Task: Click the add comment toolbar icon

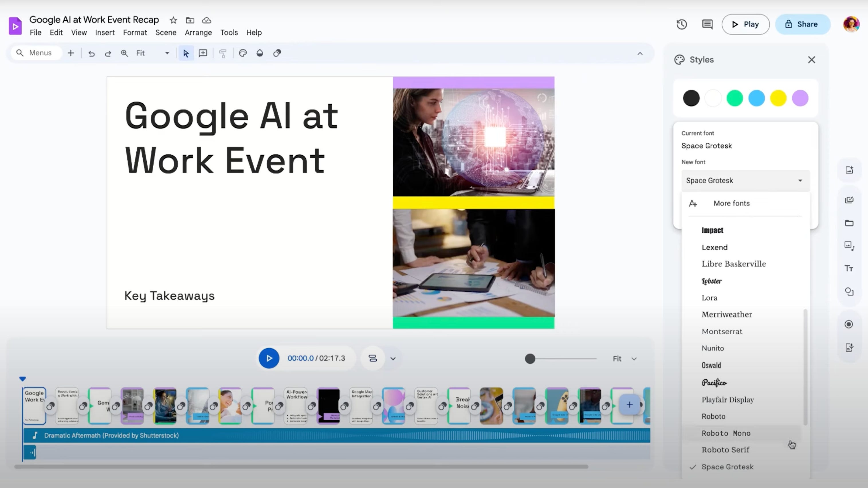Action: 203,53
